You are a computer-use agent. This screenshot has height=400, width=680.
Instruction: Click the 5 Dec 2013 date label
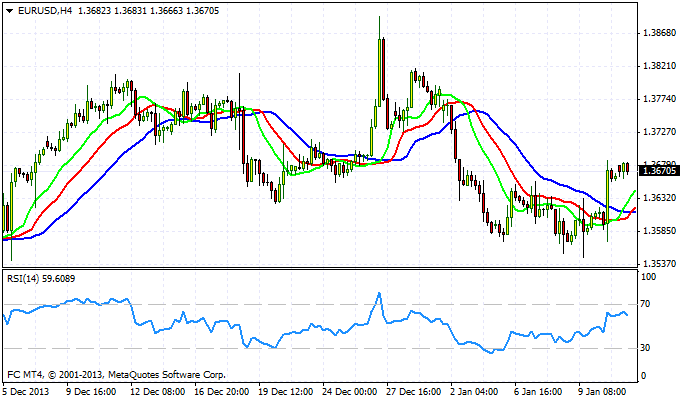pos(26,391)
